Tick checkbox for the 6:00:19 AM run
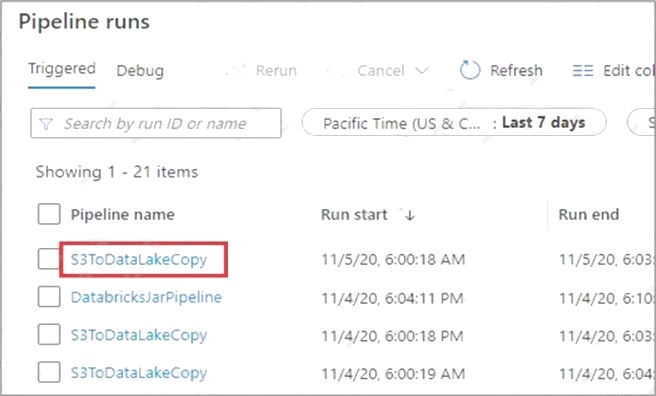 49,372
